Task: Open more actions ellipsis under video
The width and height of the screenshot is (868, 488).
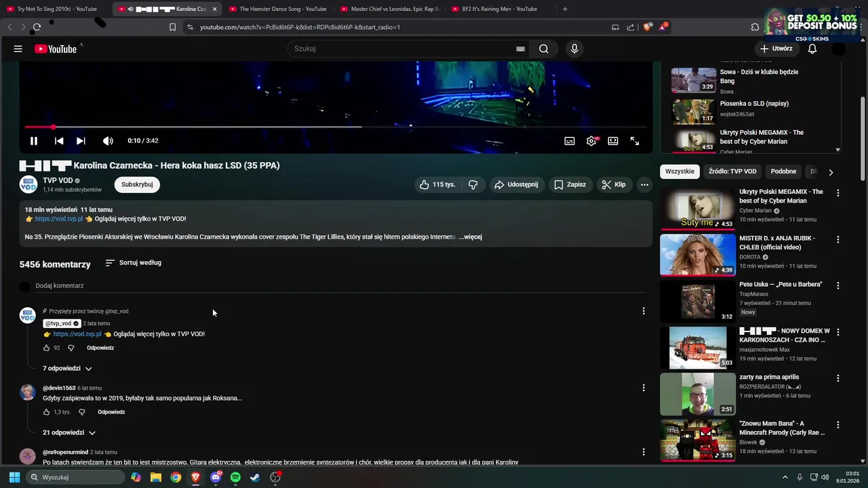Action: [644, 184]
